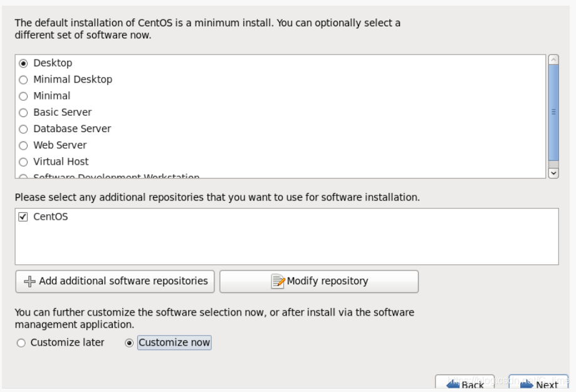Viewport: 576px width, 392px height.
Task: Click the software list scroll down arrow
Action: point(553,173)
